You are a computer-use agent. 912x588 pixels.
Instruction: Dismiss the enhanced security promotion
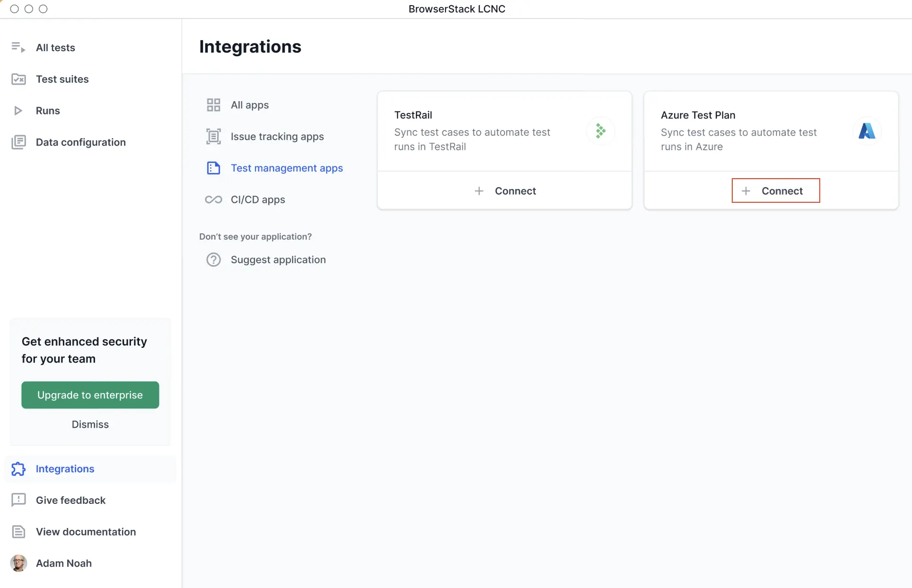tap(90, 424)
